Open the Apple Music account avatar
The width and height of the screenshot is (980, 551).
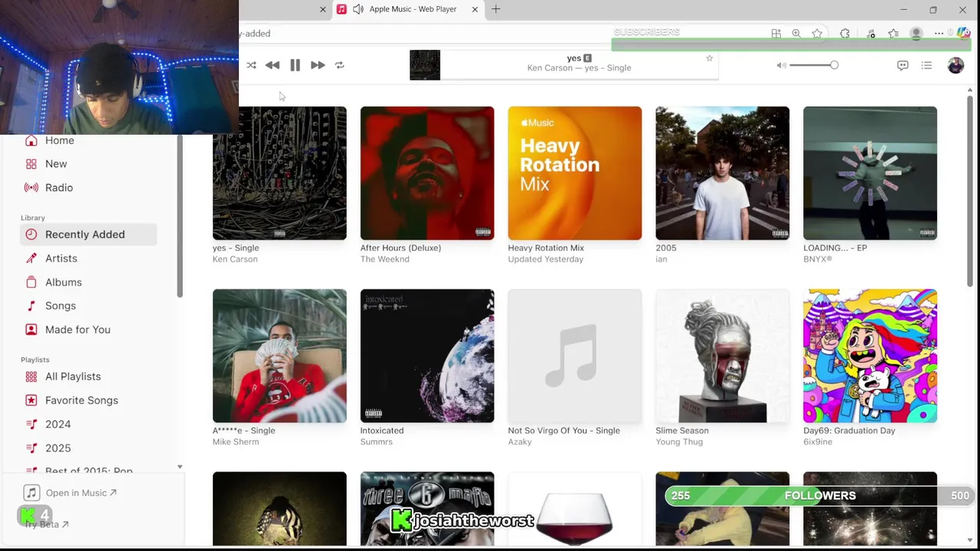955,65
